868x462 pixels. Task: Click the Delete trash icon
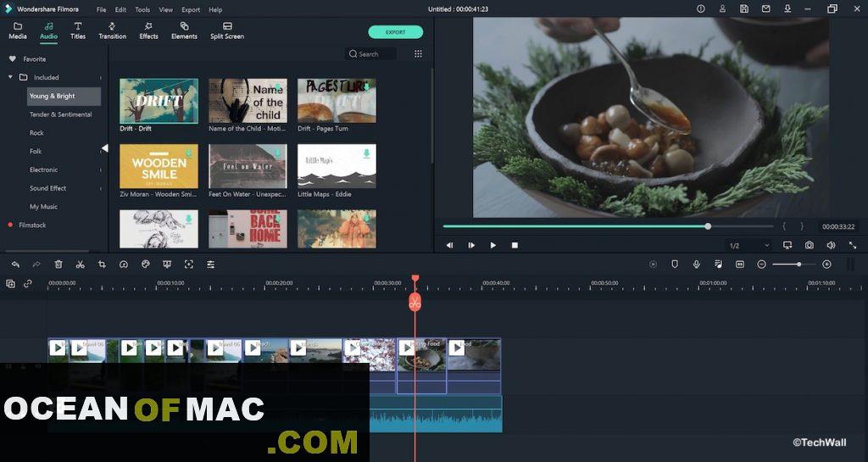click(58, 264)
